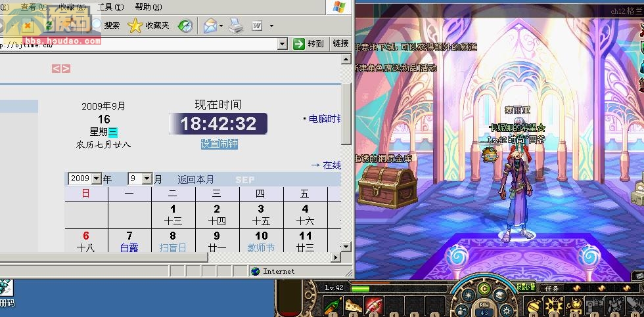Open the 工具(T) menu
This screenshot has height=317, width=644.
(x=110, y=7)
